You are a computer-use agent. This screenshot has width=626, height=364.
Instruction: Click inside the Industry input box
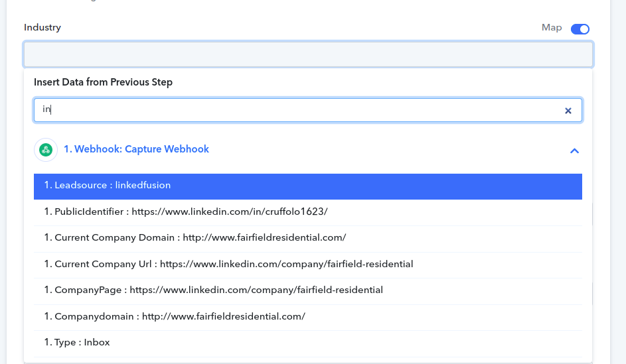tap(308, 54)
